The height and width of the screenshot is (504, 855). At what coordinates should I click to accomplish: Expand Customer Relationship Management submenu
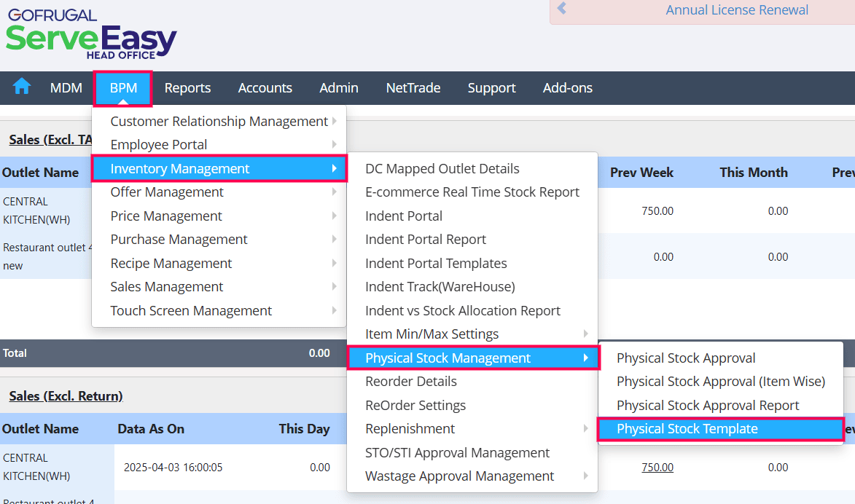(x=219, y=122)
